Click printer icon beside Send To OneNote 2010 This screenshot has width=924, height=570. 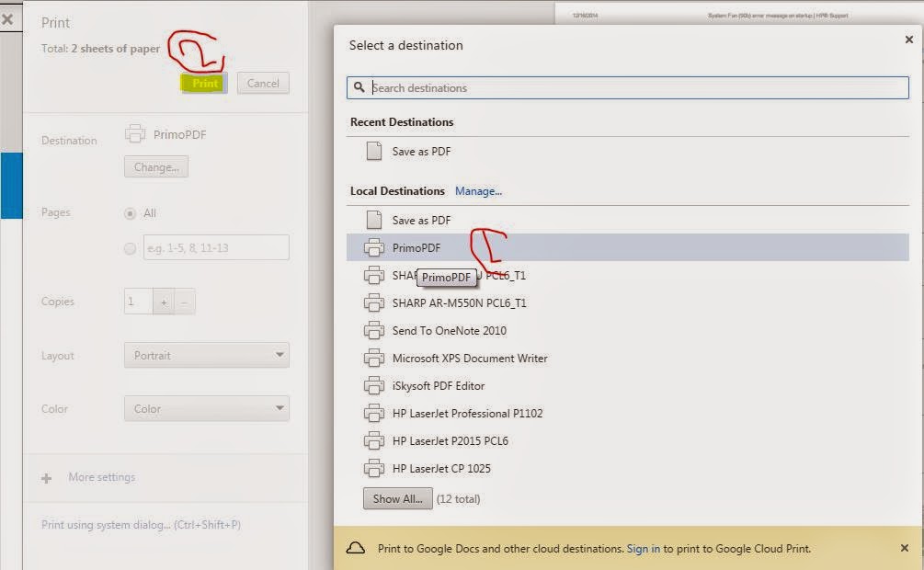click(374, 331)
